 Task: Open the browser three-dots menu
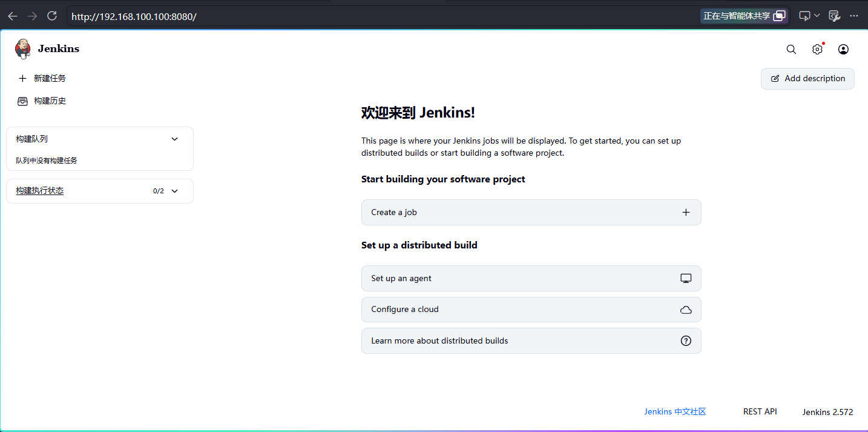[x=854, y=16]
